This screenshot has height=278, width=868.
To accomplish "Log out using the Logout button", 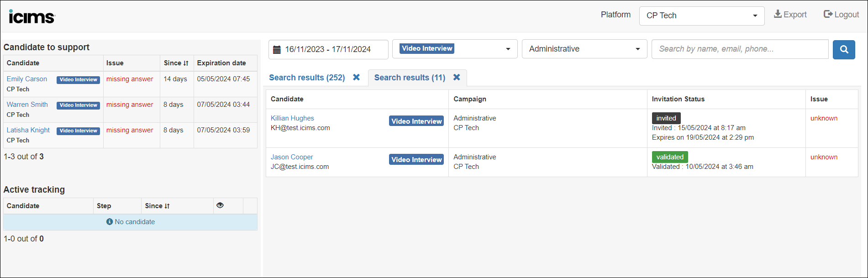I will point(841,15).
